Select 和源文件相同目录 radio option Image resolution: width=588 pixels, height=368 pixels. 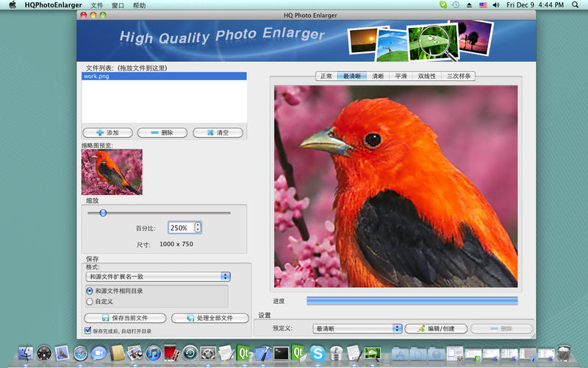(x=90, y=291)
